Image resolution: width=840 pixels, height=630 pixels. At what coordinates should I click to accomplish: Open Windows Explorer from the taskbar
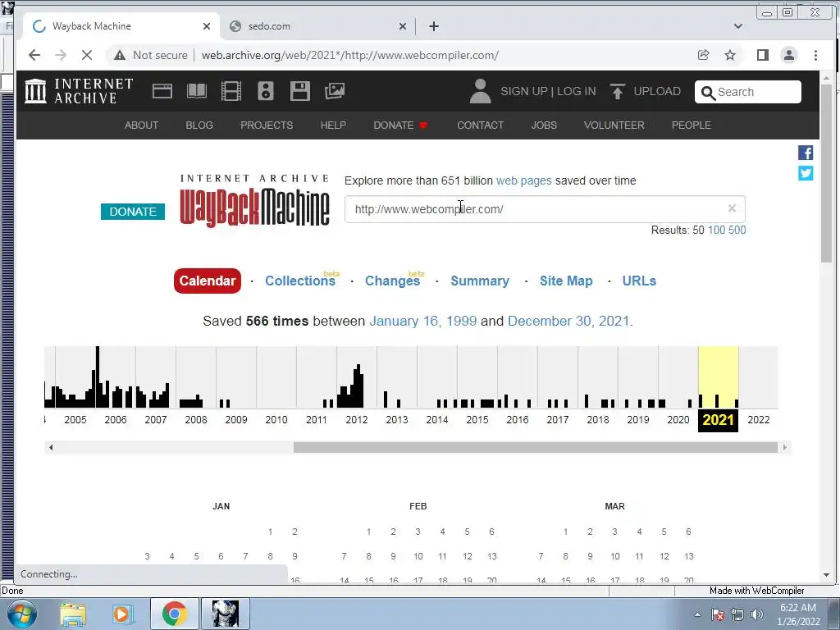pos(73,614)
